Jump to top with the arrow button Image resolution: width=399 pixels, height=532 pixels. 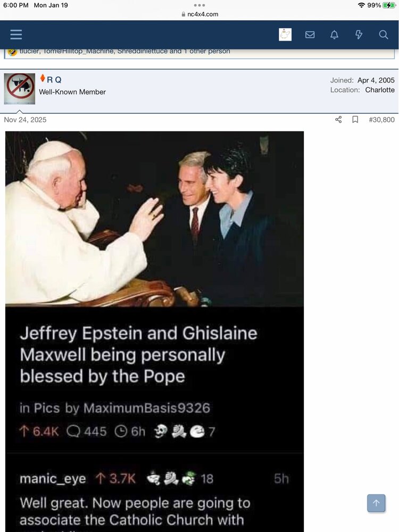tap(376, 503)
